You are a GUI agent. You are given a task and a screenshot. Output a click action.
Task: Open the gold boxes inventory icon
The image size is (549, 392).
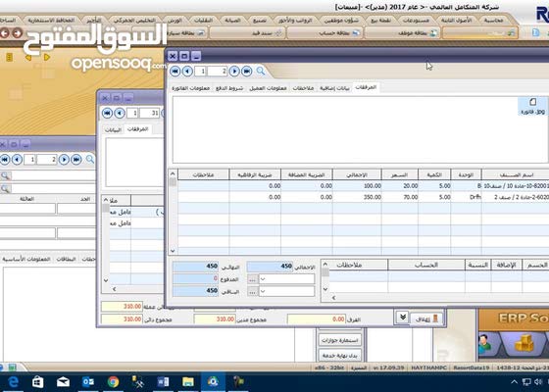pyautogui.click(x=524, y=344)
